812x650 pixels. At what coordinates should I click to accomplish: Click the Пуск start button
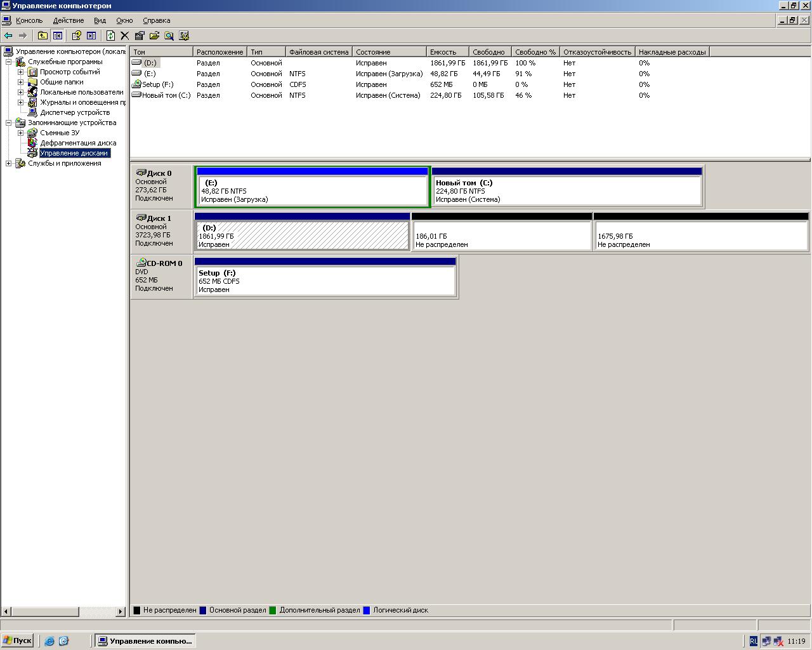tap(17, 640)
